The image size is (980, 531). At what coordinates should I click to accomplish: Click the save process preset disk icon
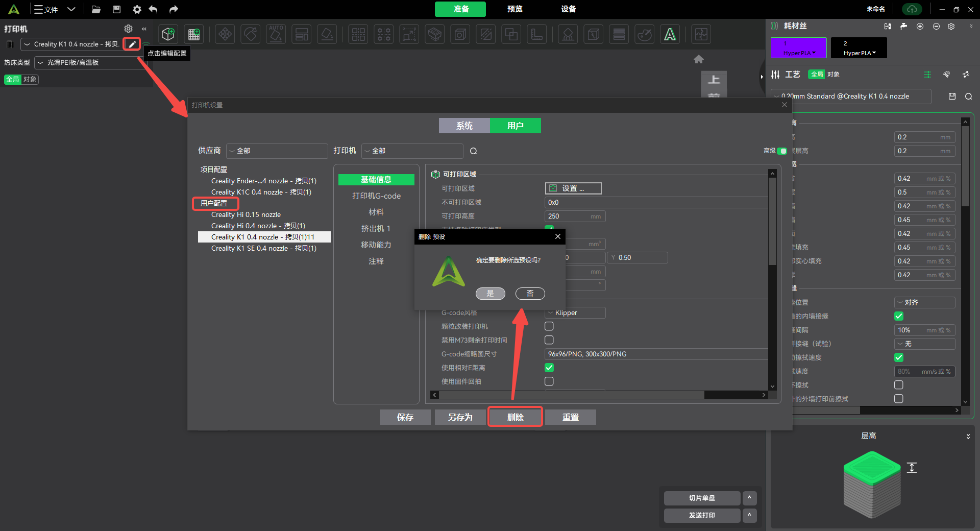(952, 96)
